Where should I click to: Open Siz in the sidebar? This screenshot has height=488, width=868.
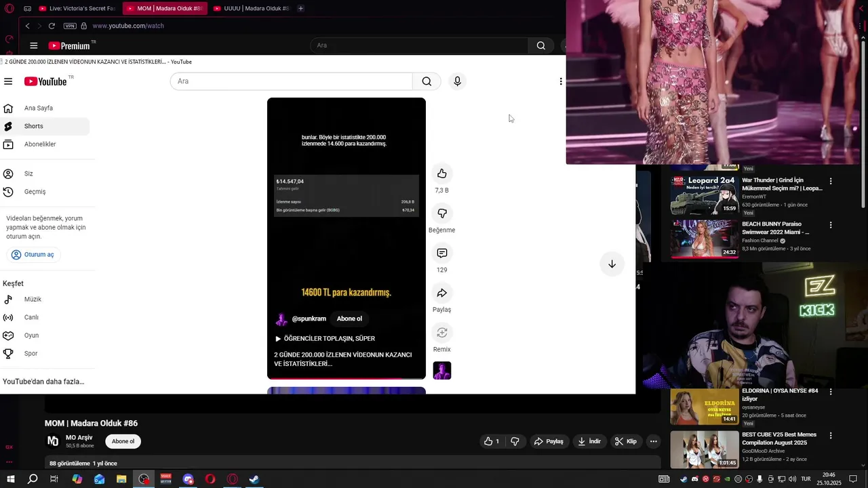tap(45, 174)
